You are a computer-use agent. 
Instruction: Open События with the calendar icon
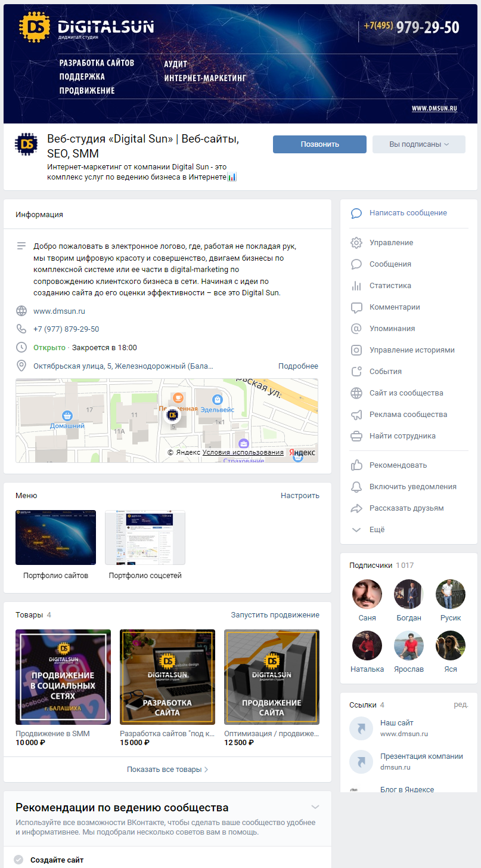tap(356, 371)
